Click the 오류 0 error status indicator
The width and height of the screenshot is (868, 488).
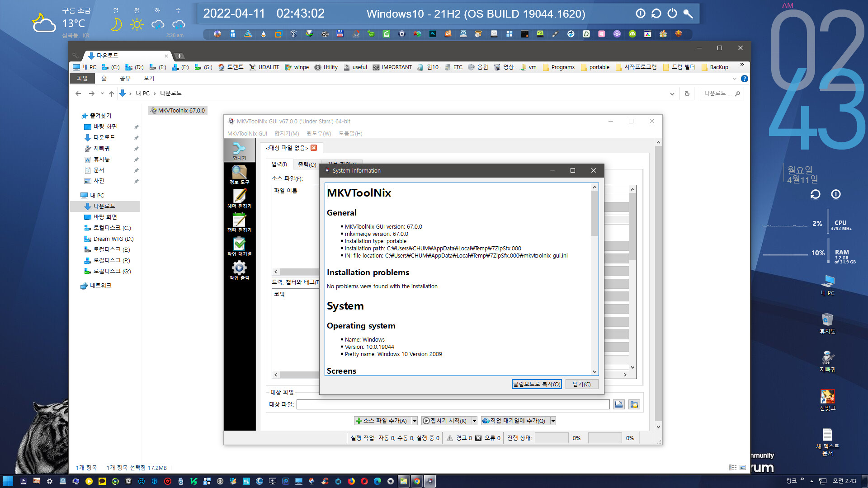click(x=488, y=438)
